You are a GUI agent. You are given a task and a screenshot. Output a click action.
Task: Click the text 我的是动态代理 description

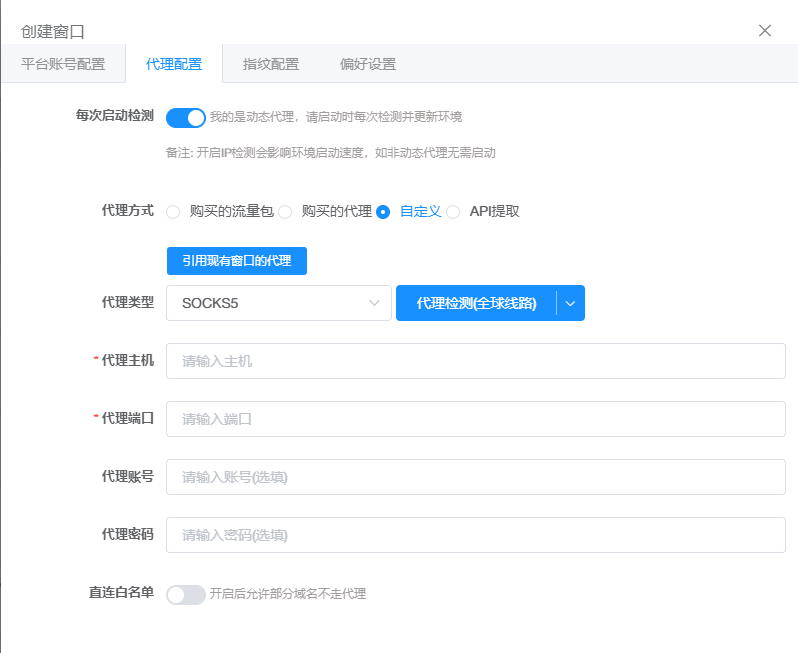[336, 117]
